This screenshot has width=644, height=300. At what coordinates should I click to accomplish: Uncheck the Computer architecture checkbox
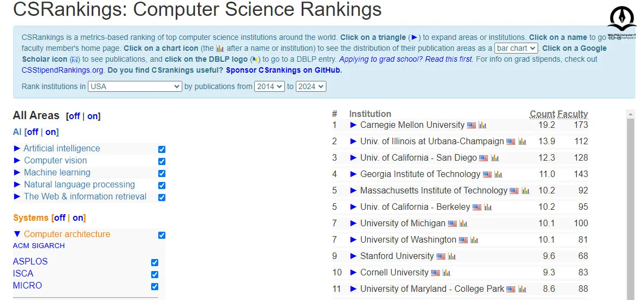click(x=162, y=235)
